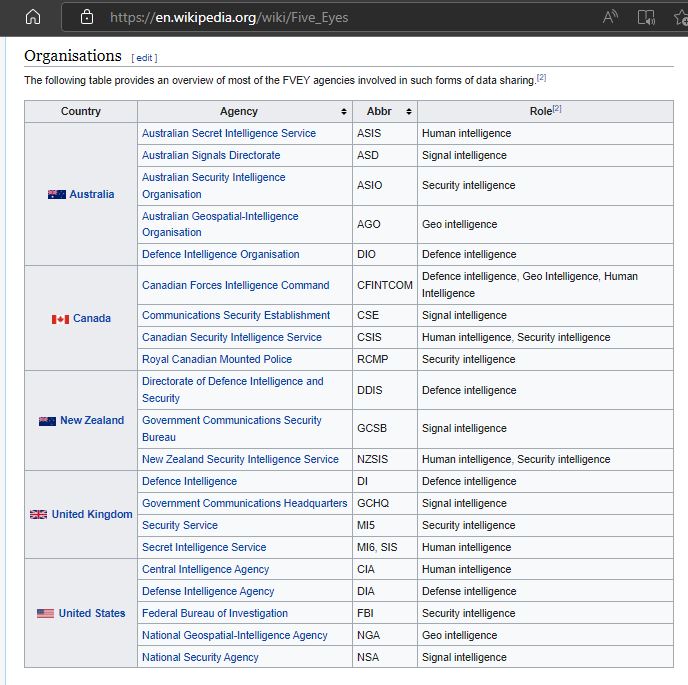This screenshot has height=685, width=688.
Task: Open Directorate of Defence Intelligence and Security link
Action: [x=233, y=390]
